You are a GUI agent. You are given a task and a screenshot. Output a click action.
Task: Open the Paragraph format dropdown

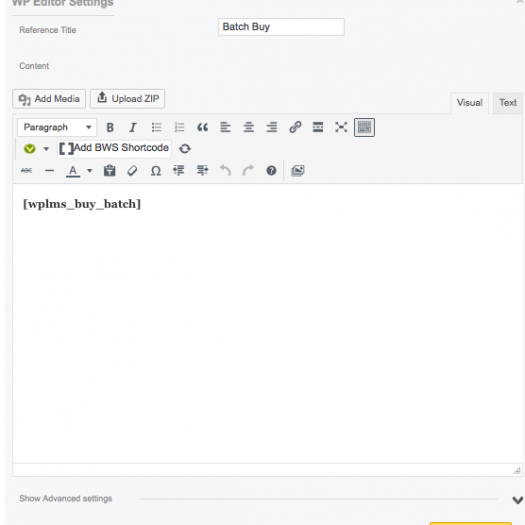[57, 127]
